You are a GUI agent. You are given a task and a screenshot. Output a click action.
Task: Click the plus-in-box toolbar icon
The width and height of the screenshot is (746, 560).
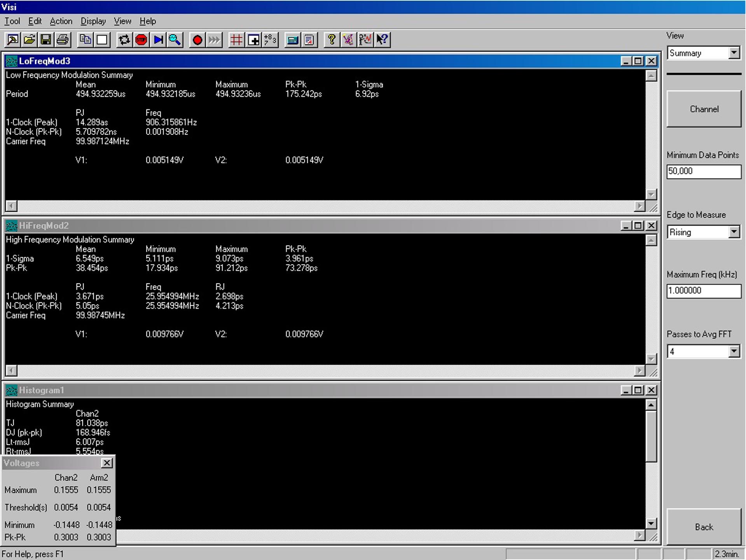(x=253, y=40)
